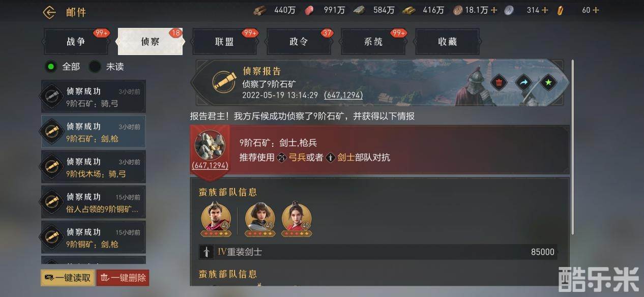
Task: Delete this report with the red trash icon
Action: coord(499,82)
